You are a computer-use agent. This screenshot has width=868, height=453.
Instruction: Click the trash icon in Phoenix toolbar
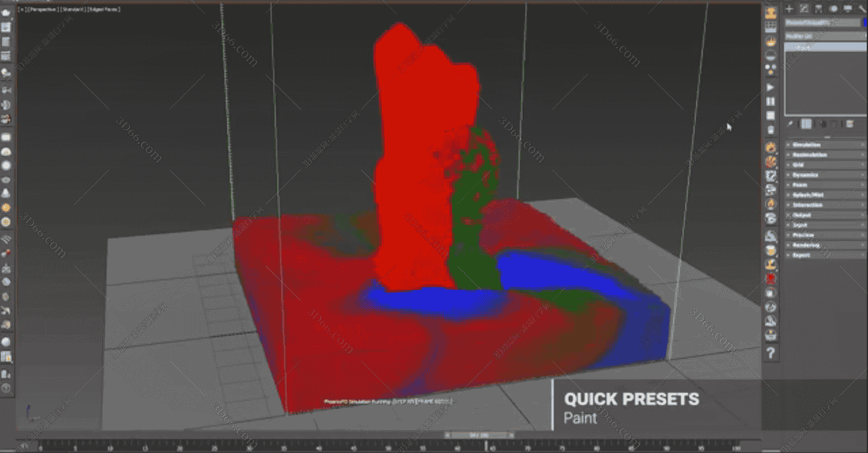point(770,130)
